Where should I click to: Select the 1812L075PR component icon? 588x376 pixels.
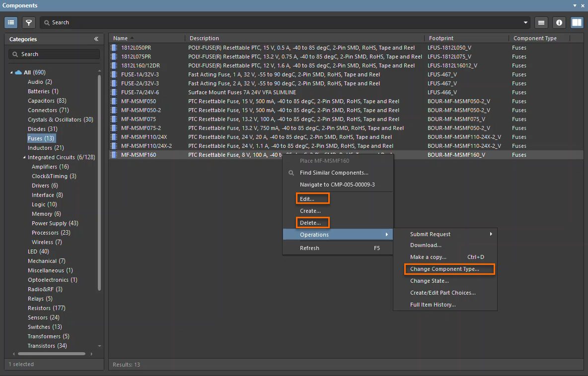[x=114, y=57]
